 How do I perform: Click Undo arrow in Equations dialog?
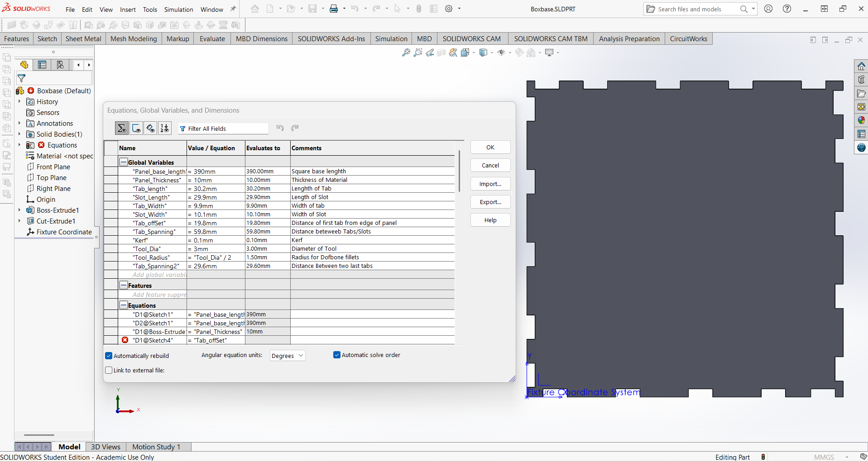coord(280,128)
